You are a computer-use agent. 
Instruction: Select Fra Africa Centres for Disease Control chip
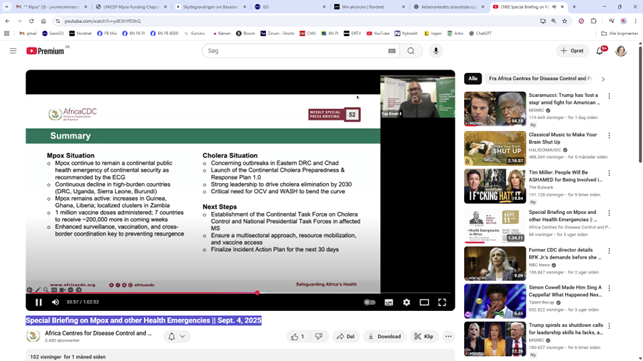540,78
